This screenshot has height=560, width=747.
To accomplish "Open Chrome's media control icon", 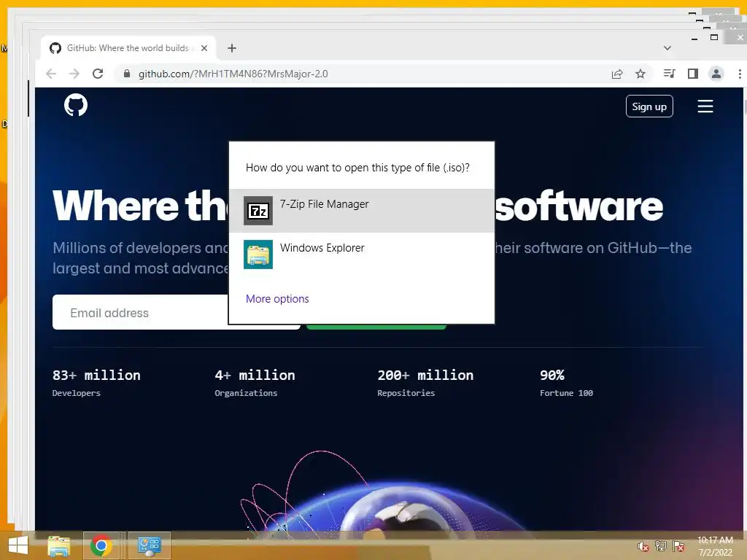I will [670, 74].
